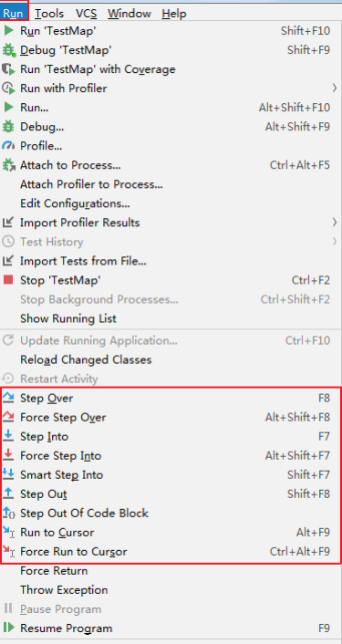342x644 pixels.
Task: Select Force Return menu entry
Action: coord(54,570)
